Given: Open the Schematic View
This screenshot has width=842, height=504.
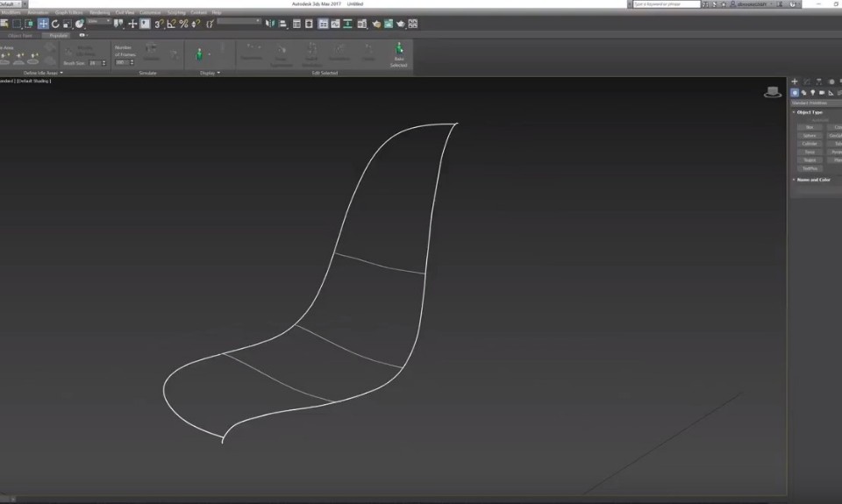Looking at the screenshot, I should (x=347, y=24).
